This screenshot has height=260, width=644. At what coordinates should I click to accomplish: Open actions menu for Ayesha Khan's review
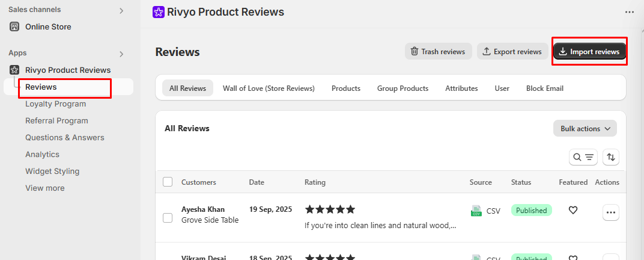coord(611,212)
